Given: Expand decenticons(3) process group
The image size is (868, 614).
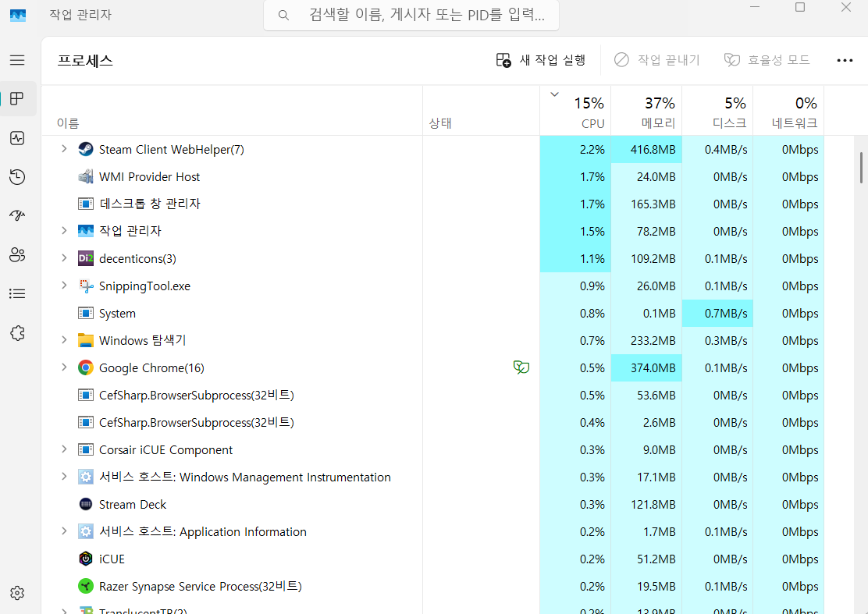Looking at the screenshot, I should 64,257.
